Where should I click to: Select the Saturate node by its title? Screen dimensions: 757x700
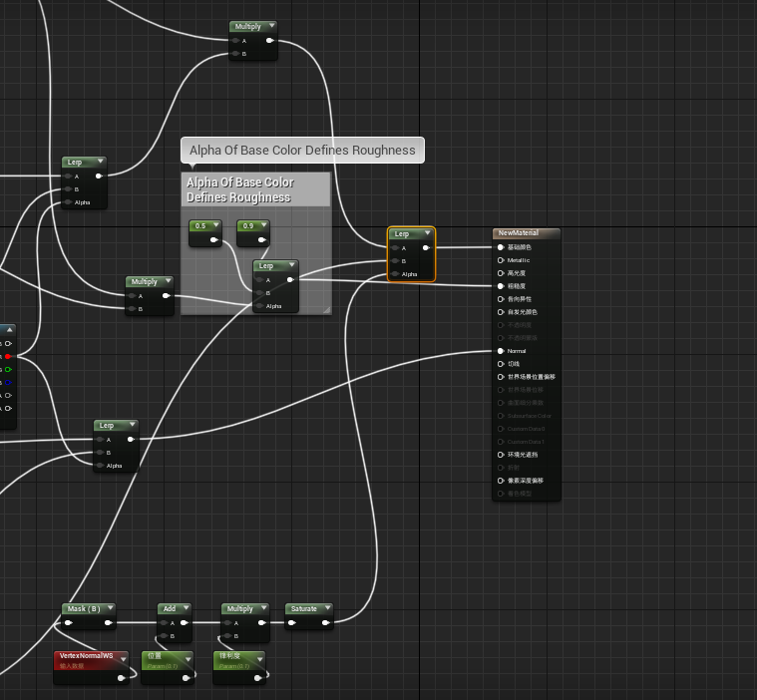coord(303,608)
